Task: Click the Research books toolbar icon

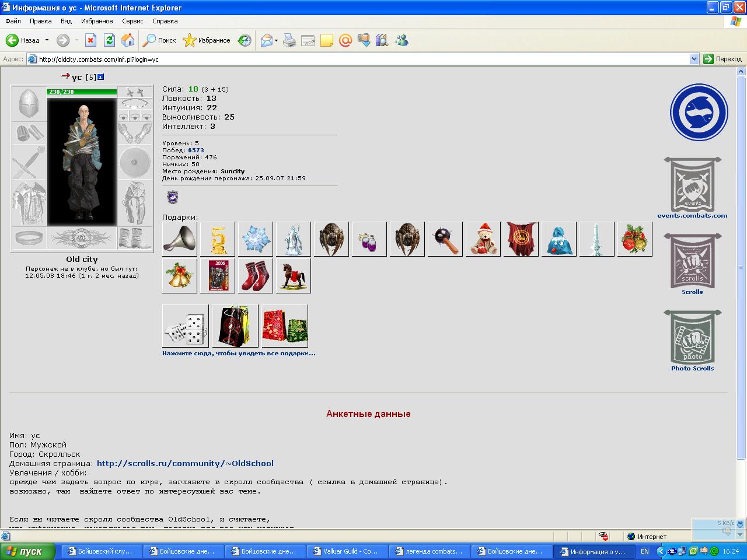Action: pyautogui.click(x=382, y=40)
